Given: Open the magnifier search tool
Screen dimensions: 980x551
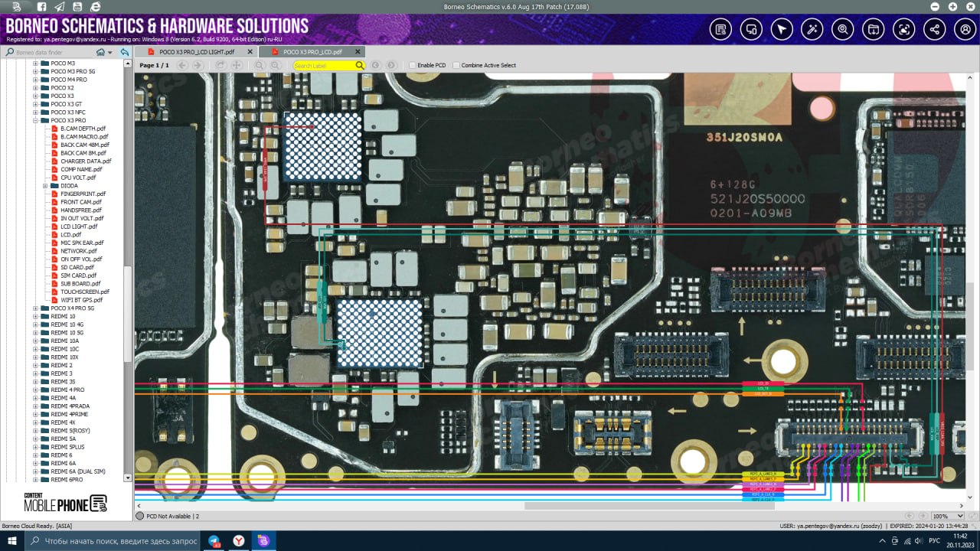Looking at the screenshot, I should tap(842, 29).
